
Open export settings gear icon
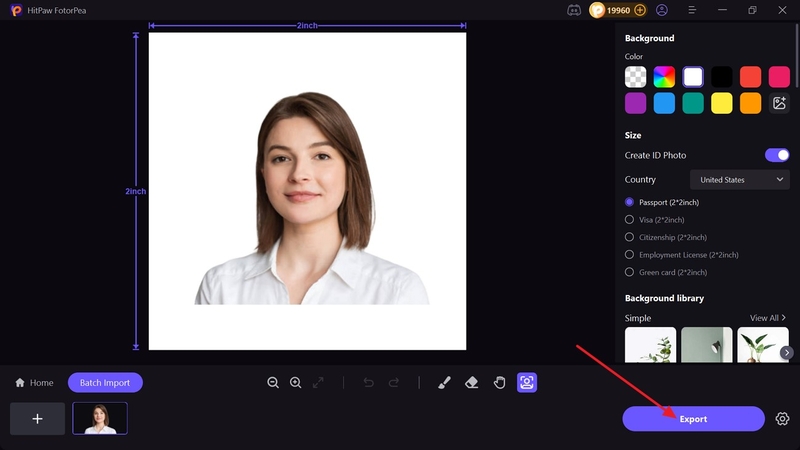782,419
